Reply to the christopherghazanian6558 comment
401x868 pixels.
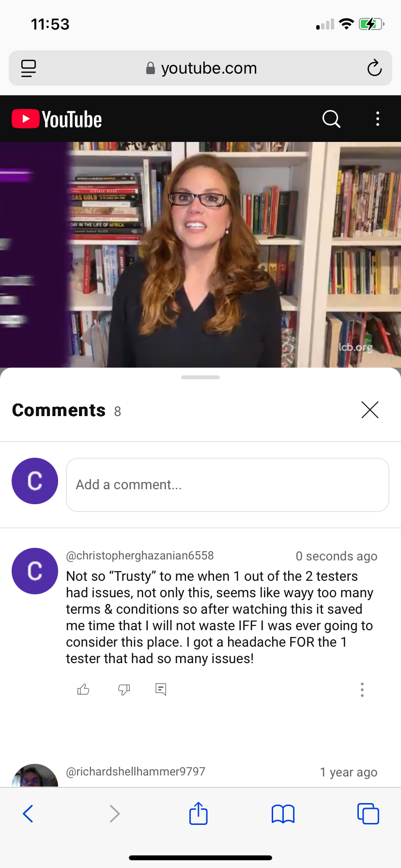161,689
